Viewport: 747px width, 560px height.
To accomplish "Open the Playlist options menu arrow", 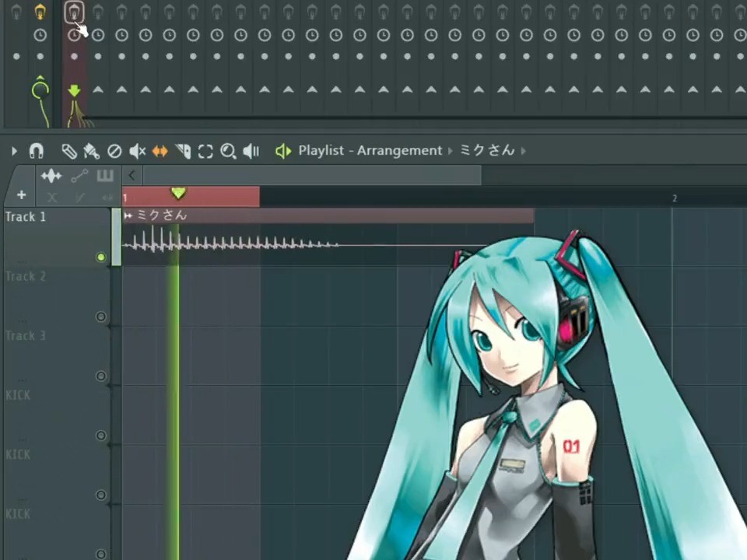I will [14, 152].
